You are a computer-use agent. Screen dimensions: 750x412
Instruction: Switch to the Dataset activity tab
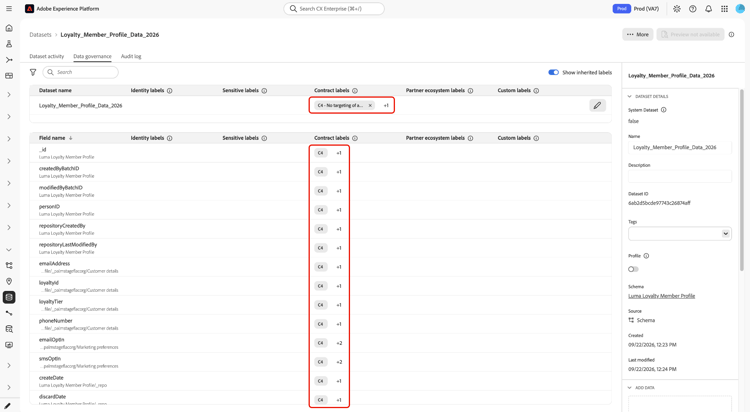pos(46,56)
